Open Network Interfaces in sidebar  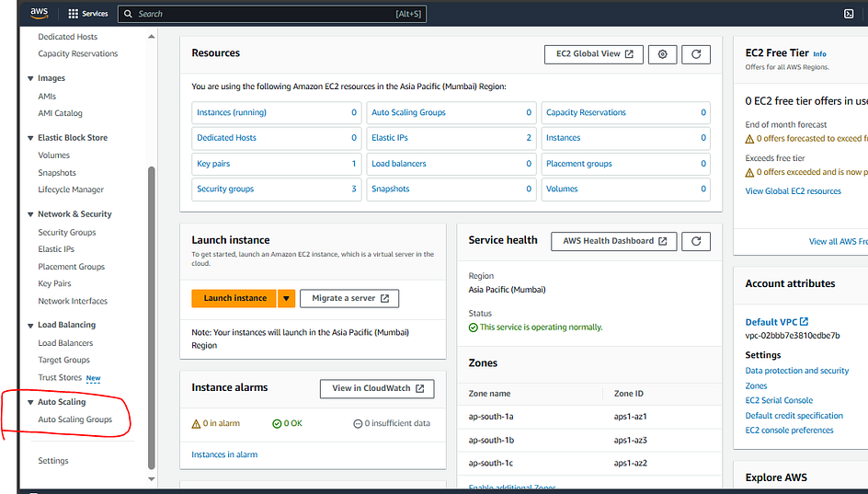click(x=73, y=301)
